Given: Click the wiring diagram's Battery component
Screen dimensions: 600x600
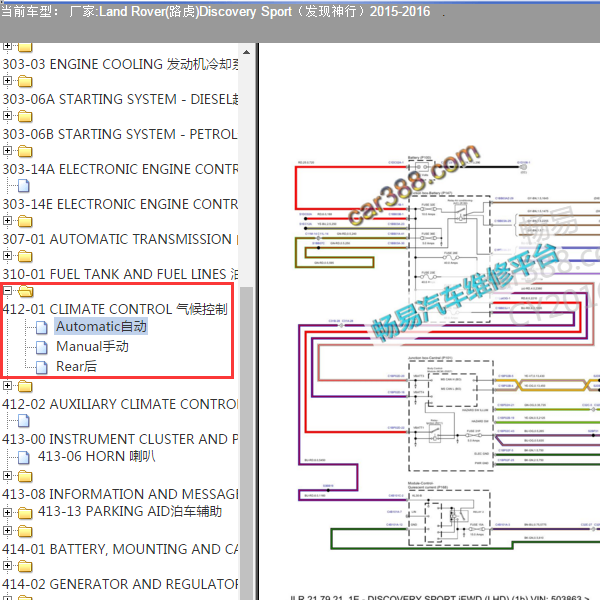Looking at the screenshot, I should [422, 167].
